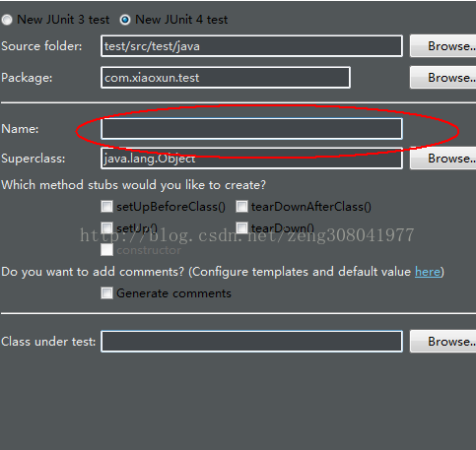
Task: Browse for the Package
Action: 442,78
